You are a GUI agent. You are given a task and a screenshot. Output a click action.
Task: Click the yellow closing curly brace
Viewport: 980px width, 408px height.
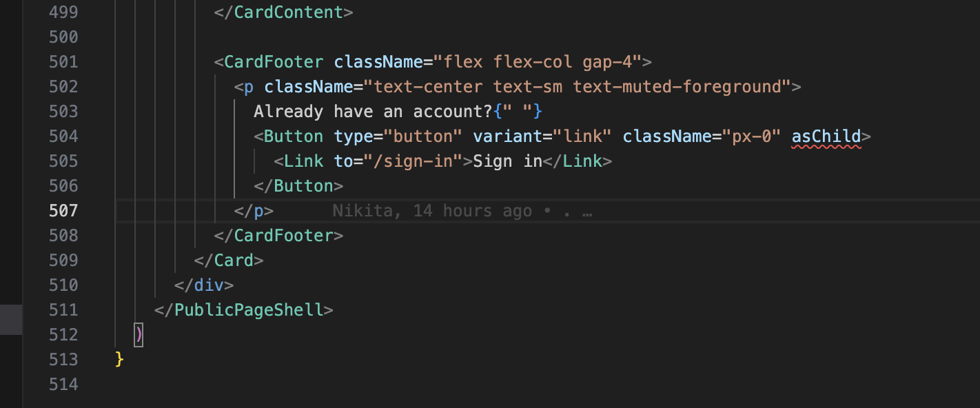point(119,360)
